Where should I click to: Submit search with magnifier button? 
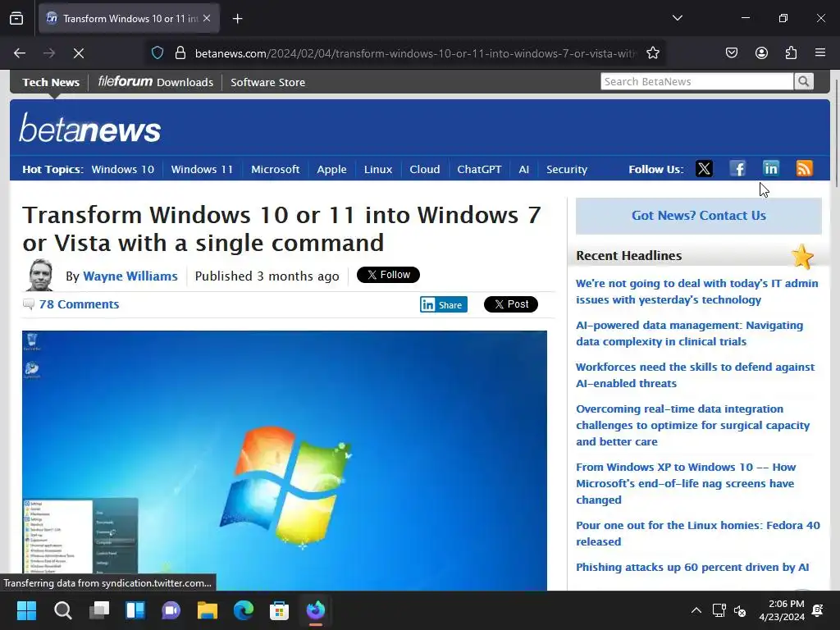[x=804, y=81]
